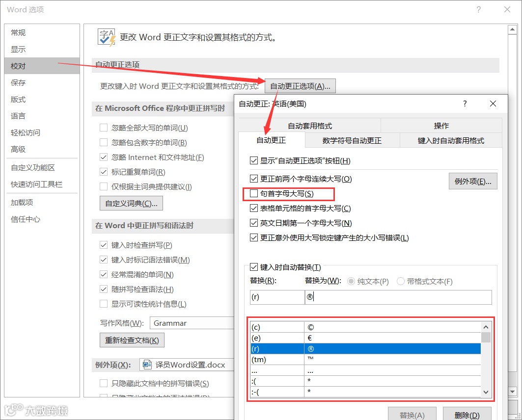The width and height of the screenshot is (522, 420).
Task: Toggle 忽略全部大写的单词 checkbox
Action: [104, 128]
